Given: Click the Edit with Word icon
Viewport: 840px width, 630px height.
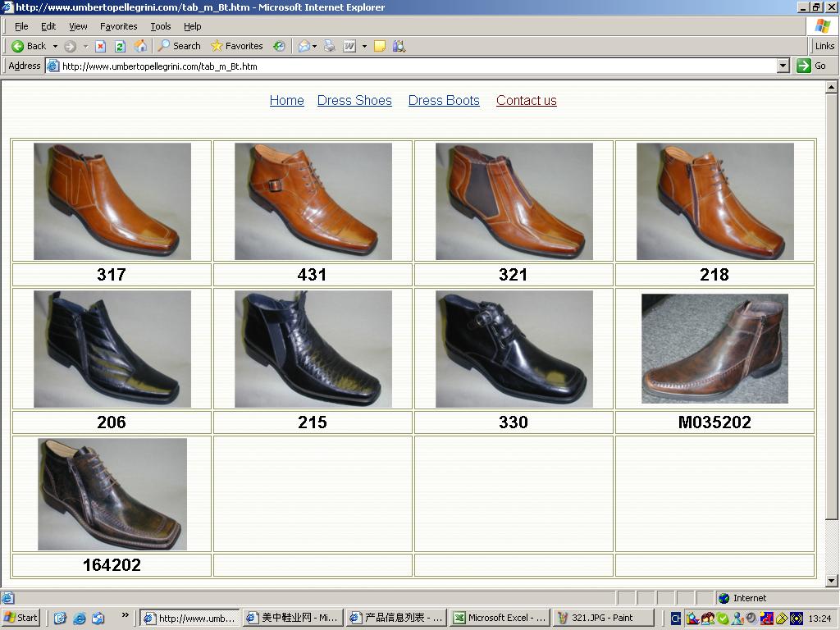Looking at the screenshot, I should [349, 46].
